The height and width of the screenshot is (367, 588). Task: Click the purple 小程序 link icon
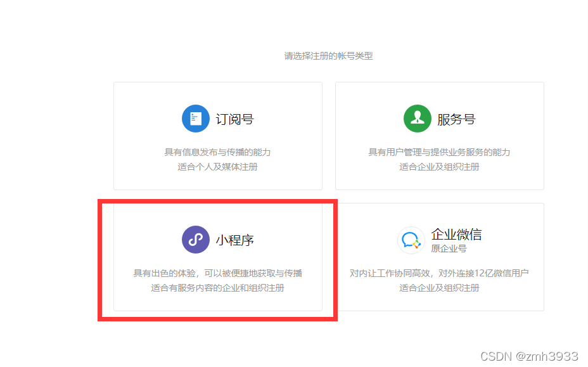pos(195,240)
